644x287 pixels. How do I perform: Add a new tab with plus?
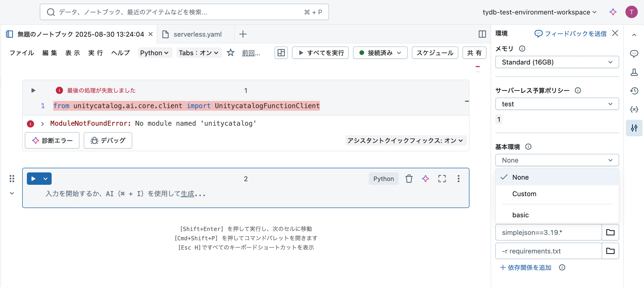[243, 34]
